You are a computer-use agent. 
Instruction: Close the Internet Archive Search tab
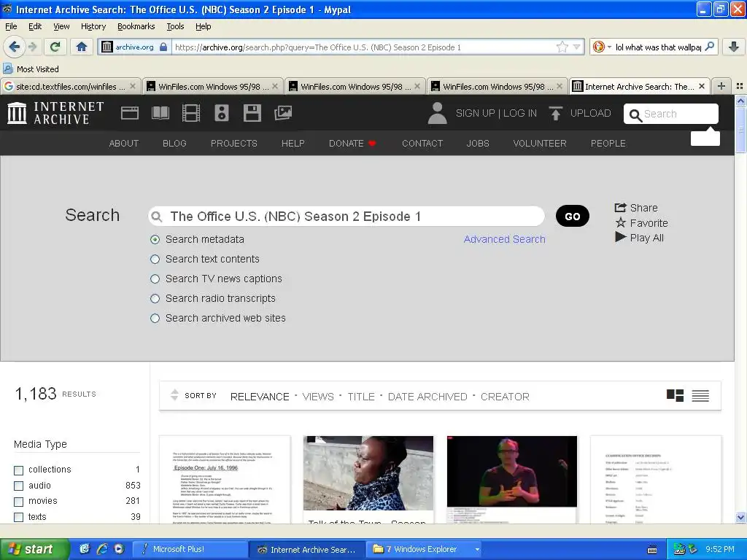702,86
